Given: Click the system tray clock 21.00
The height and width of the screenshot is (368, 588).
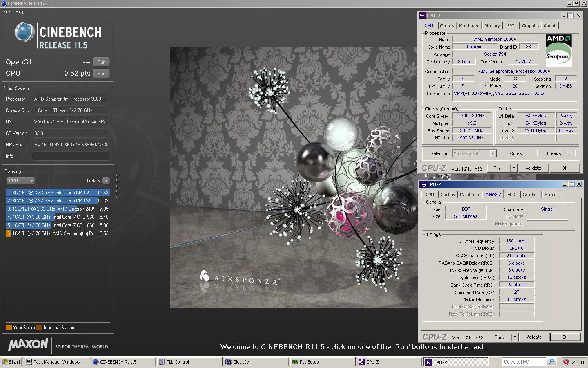Looking at the screenshot, I should pyautogui.click(x=578, y=362).
